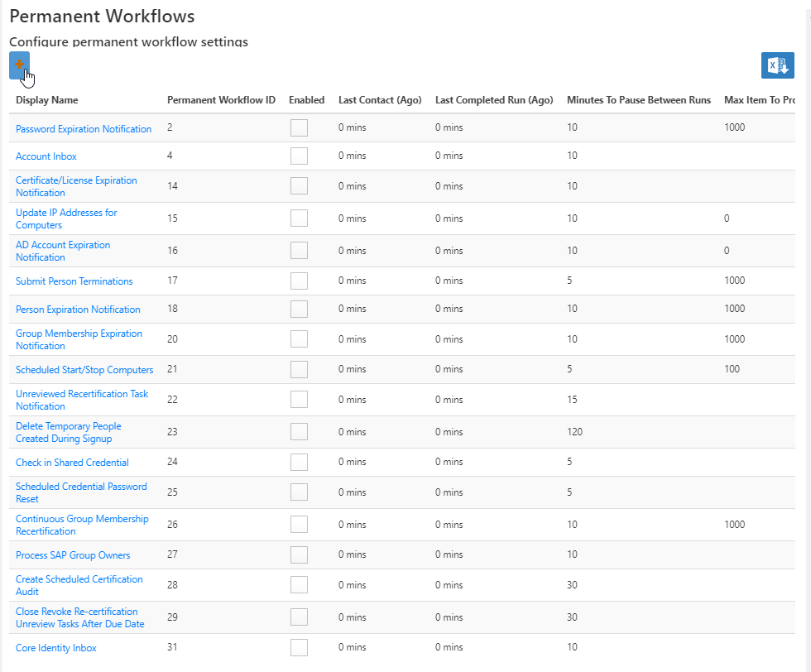Sort by the Permanent Workflow ID column

pos(221,99)
